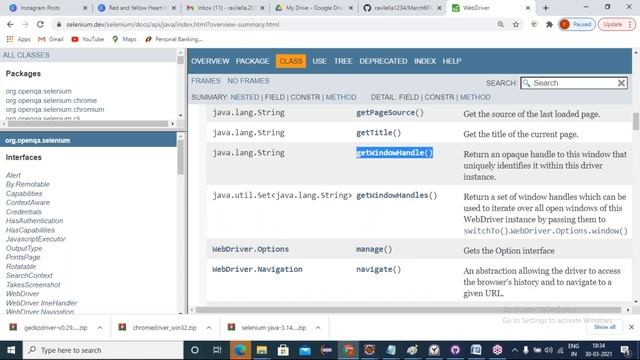Viewport: 640px width, 360px height.
Task: Click ALL CLASSES in the left frame
Action: tap(26, 55)
